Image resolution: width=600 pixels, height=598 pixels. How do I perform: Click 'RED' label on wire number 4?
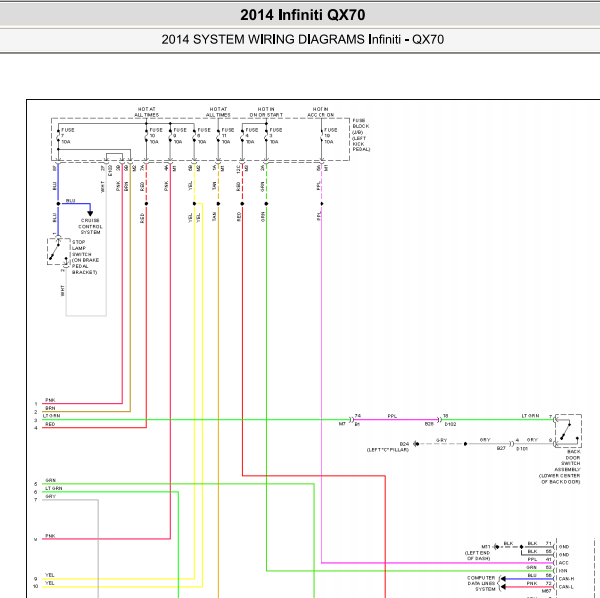[x=50, y=424]
